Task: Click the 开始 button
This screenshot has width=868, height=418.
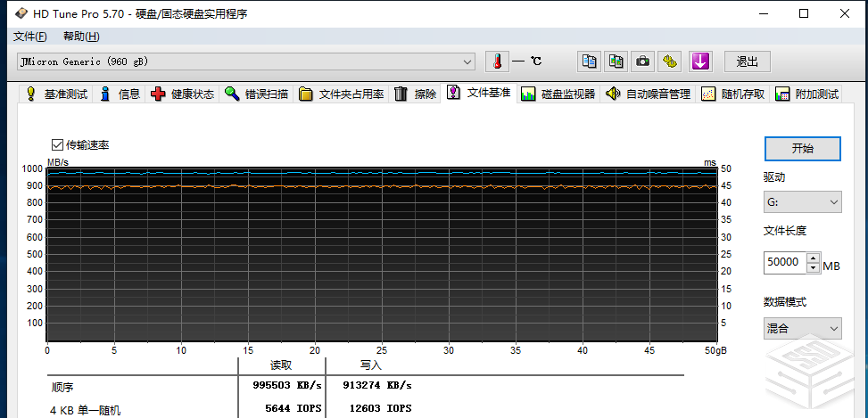Action: click(x=802, y=148)
